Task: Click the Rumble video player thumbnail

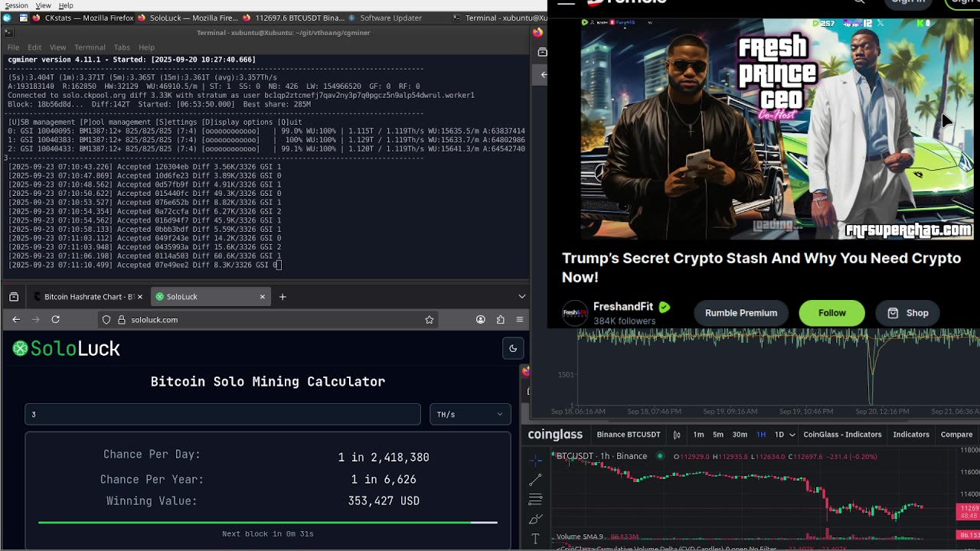Action: click(x=777, y=129)
